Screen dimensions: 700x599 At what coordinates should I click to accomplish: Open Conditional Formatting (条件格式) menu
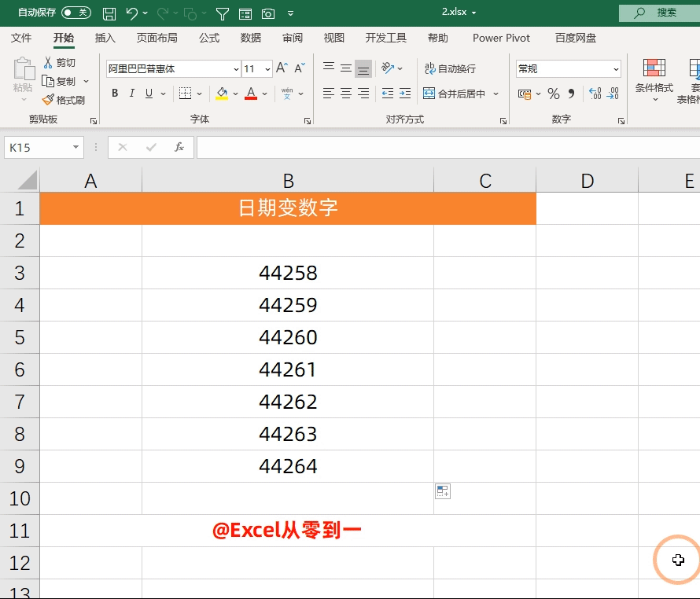[x=654, y=79]
